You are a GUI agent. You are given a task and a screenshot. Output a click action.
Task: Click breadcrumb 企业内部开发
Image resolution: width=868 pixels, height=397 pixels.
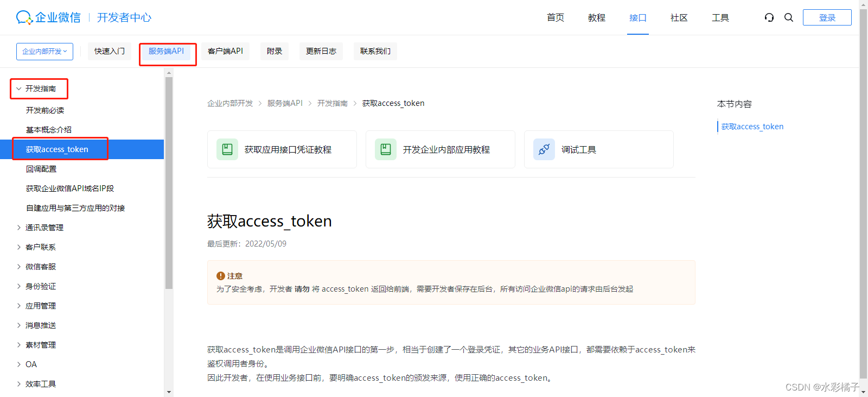click(230, 103)
